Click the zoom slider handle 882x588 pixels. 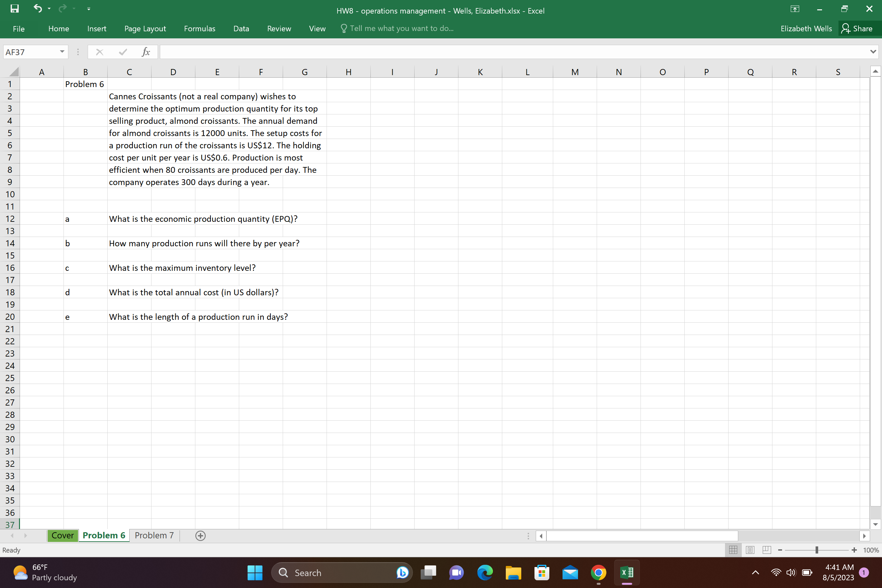point(817,550)
